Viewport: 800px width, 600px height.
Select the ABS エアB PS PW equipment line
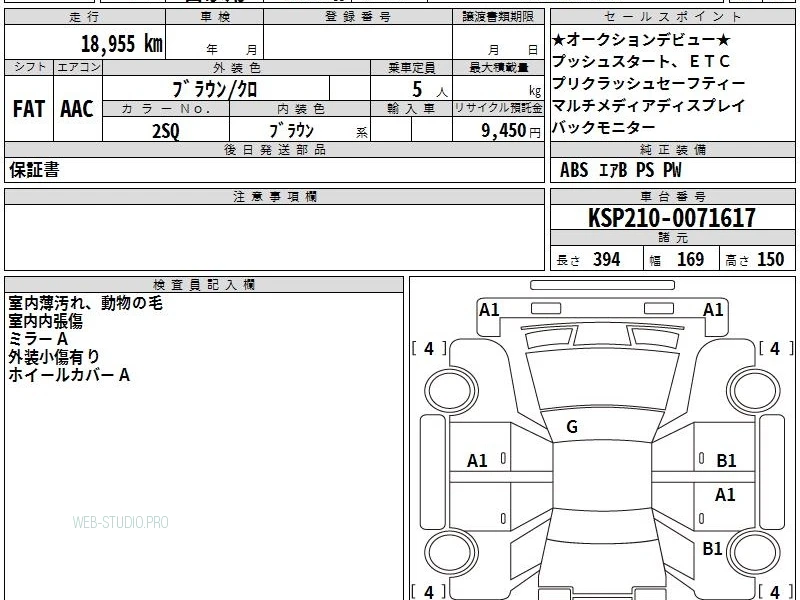(620, 170)
